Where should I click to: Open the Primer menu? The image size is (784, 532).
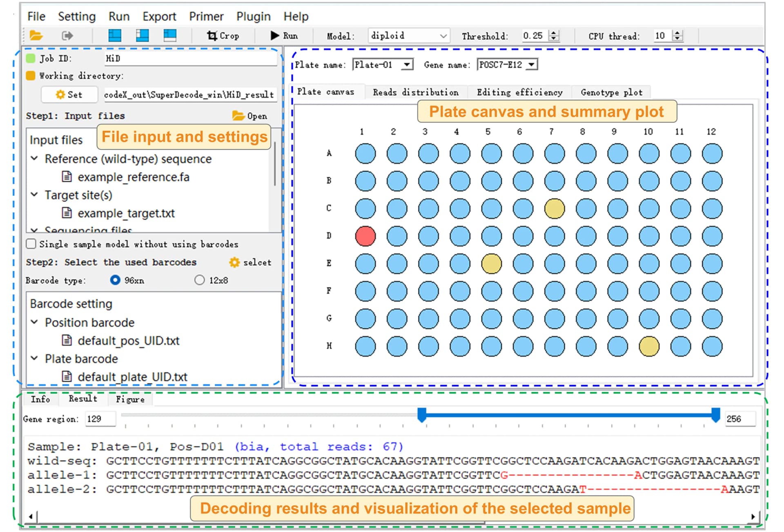point(206,16)
